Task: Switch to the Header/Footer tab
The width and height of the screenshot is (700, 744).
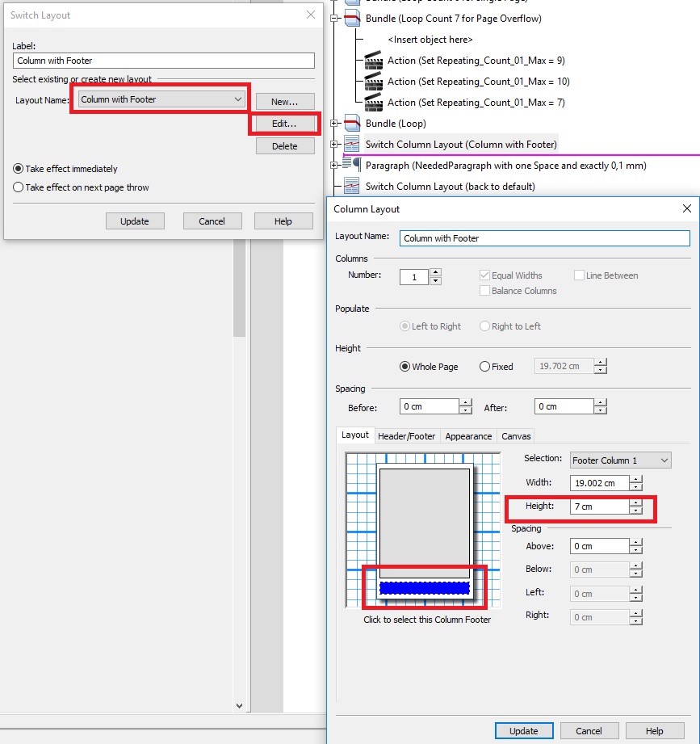Action: pyautogui.click(x=406, y=435)
